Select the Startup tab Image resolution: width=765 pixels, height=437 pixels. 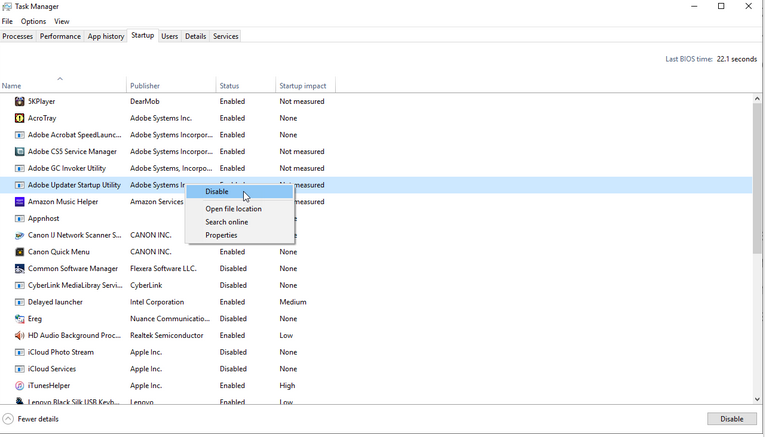coord(142,36)
